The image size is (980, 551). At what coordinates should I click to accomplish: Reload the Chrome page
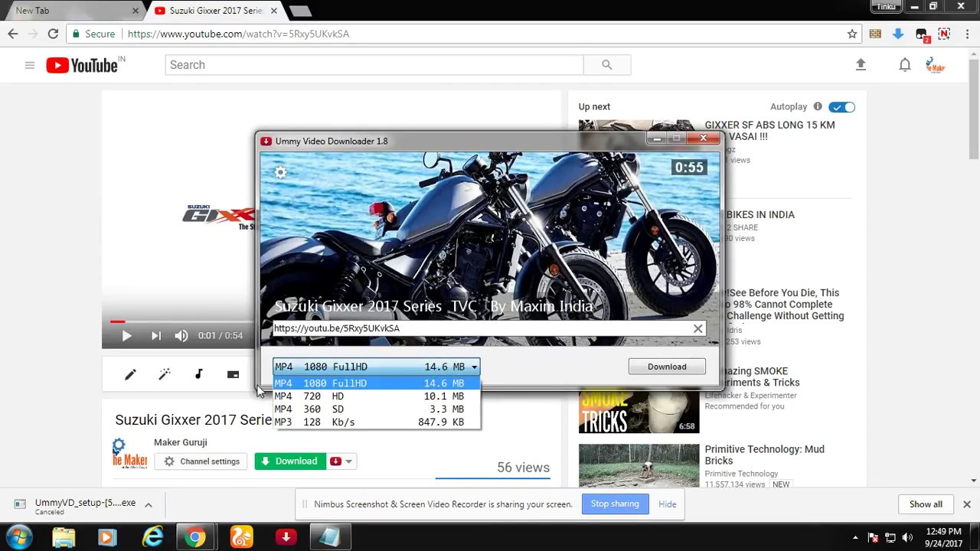pos(53,34)
